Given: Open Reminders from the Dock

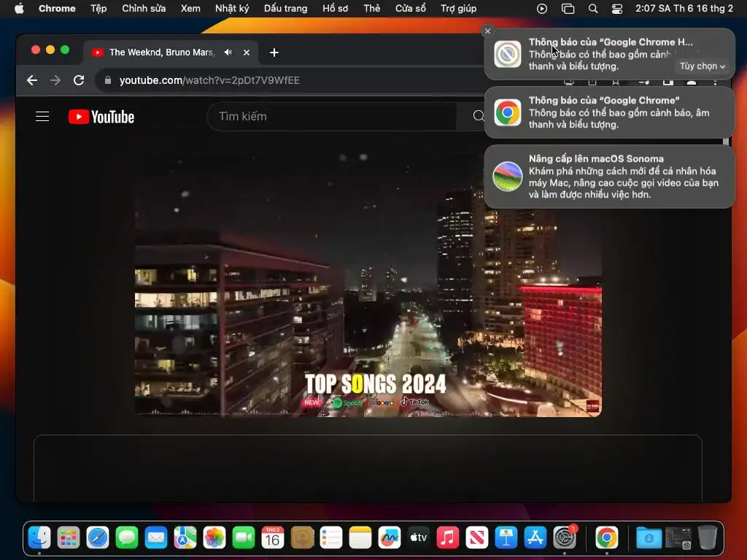Looking at the screenshot, I should click(331, 538).
